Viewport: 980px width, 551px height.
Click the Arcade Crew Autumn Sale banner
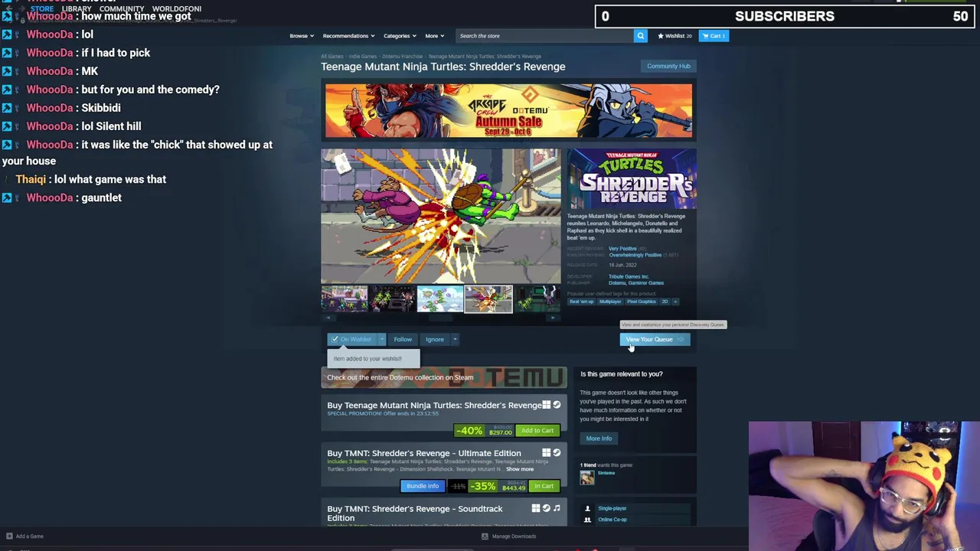(508, 111)
